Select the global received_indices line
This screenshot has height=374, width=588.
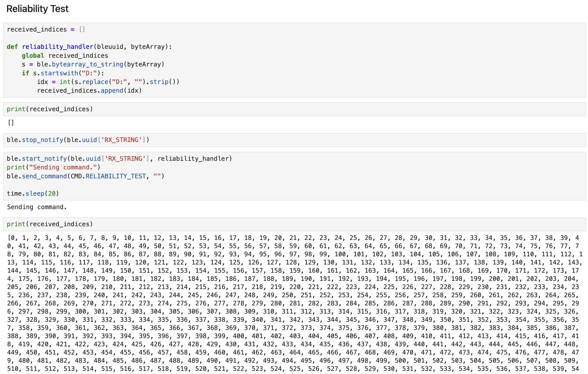point(65,55)
